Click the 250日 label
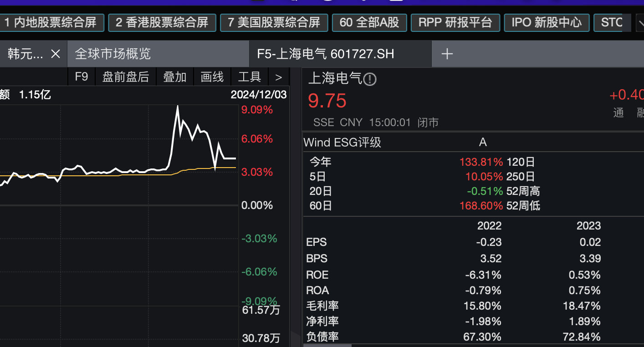The height and width of the screenshot is (347, 644). (x=521, y=177)
